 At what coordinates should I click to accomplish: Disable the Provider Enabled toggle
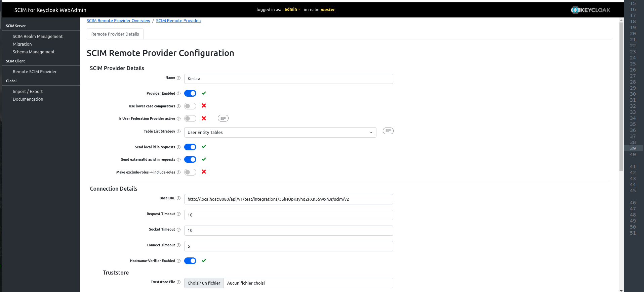coord(190,93)
